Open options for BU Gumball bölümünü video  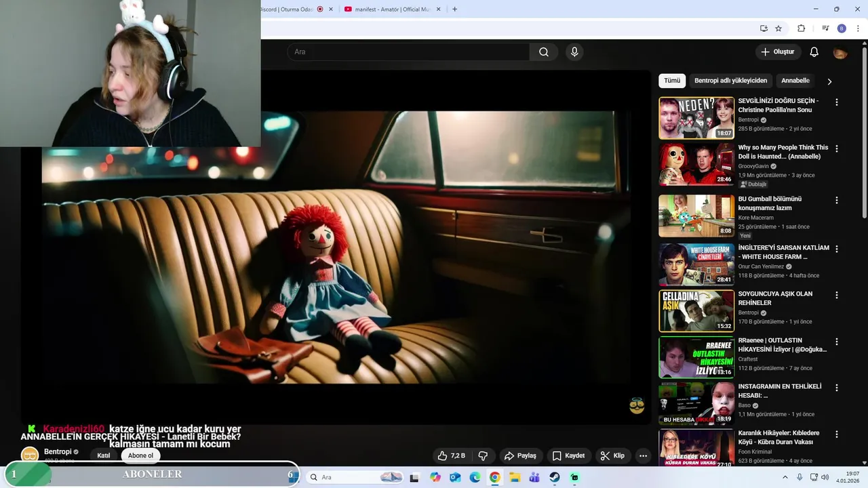click(836, 200)
